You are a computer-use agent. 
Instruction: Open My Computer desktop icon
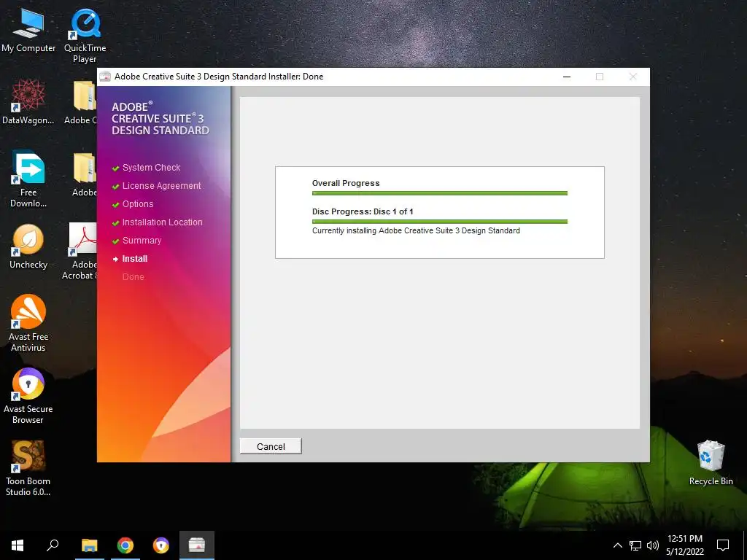[28, 31]
